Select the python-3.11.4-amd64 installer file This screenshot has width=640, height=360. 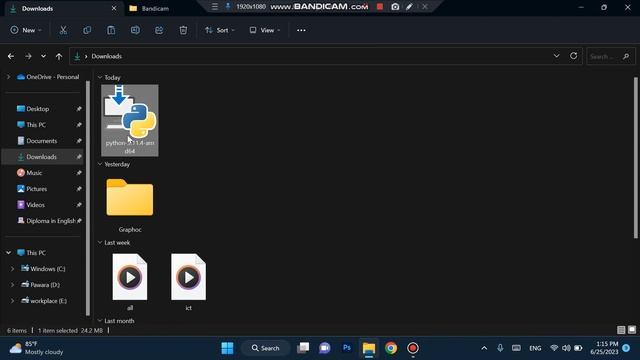click(x=130, y=120)
